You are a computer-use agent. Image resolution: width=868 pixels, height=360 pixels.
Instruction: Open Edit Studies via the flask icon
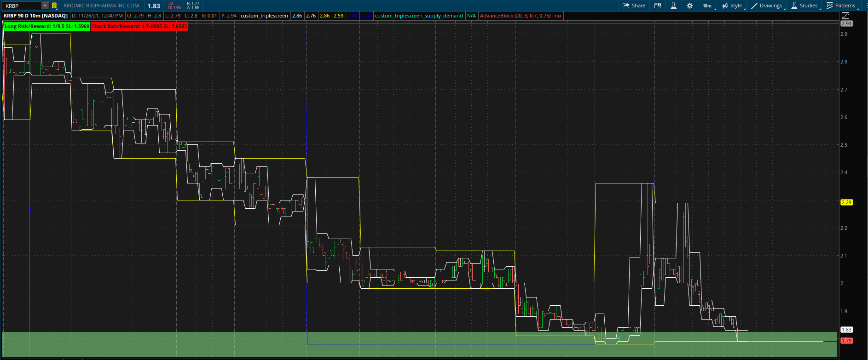tap(673, 6)
